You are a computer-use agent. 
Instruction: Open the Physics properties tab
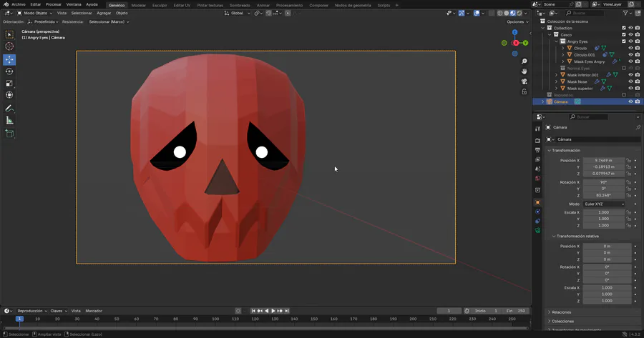point(537,212)
